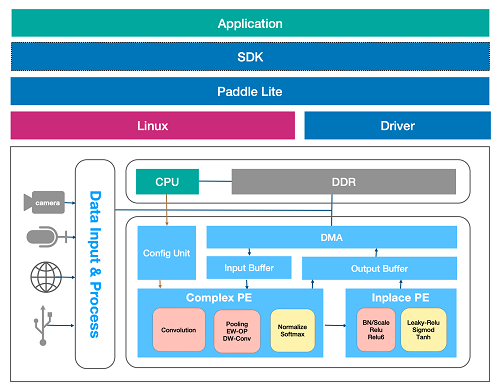Select the Linux block

tap(153, 125)
